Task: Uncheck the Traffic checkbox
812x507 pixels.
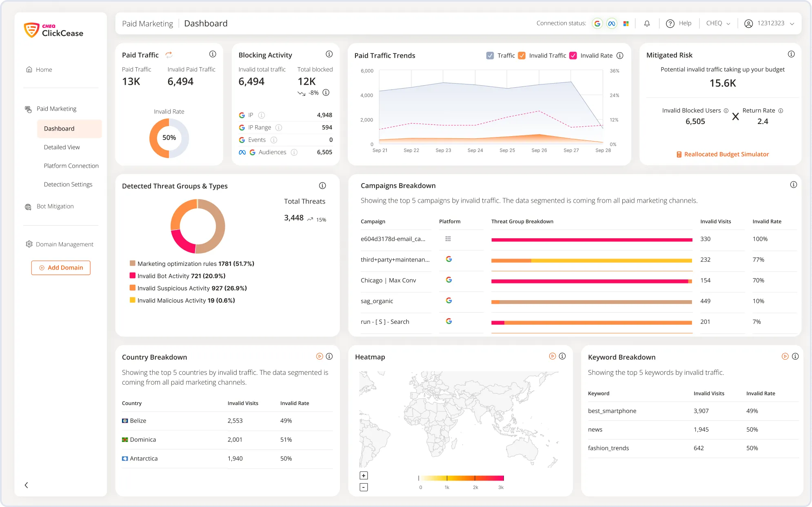Action: [490, 55]
